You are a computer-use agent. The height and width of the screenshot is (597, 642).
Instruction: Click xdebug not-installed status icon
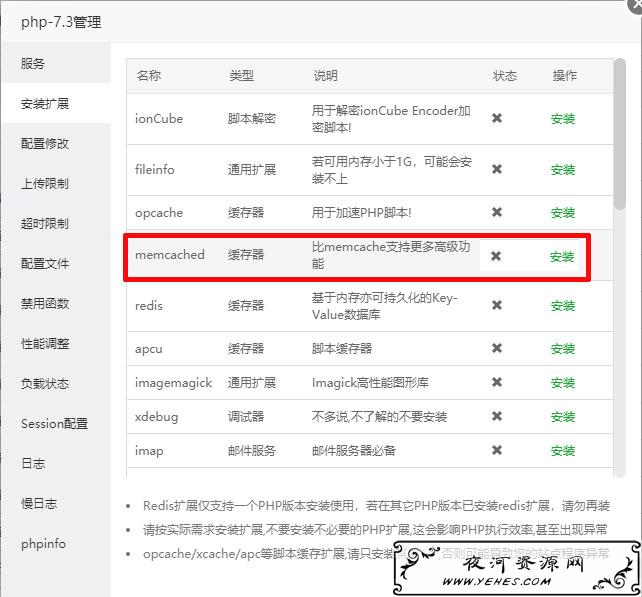pyautogui.click(x=497, y=416)
